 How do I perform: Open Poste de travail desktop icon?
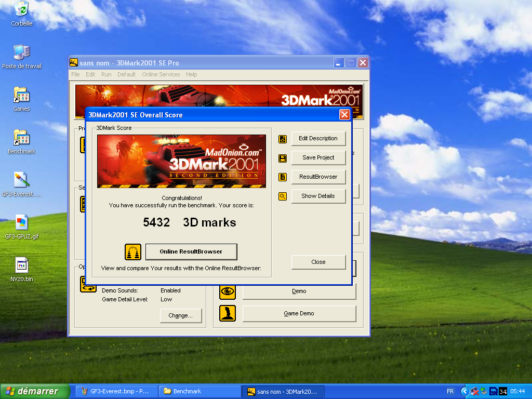tap(22, 52)
